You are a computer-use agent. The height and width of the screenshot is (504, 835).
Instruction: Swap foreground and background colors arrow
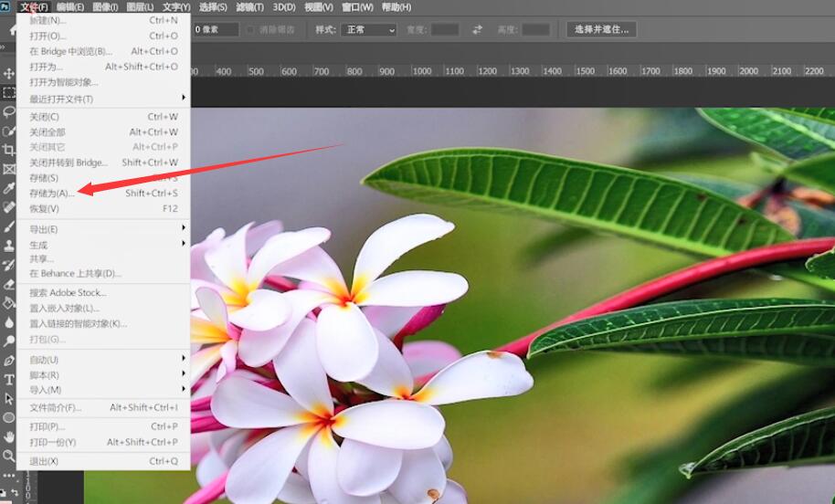[15, 492]
